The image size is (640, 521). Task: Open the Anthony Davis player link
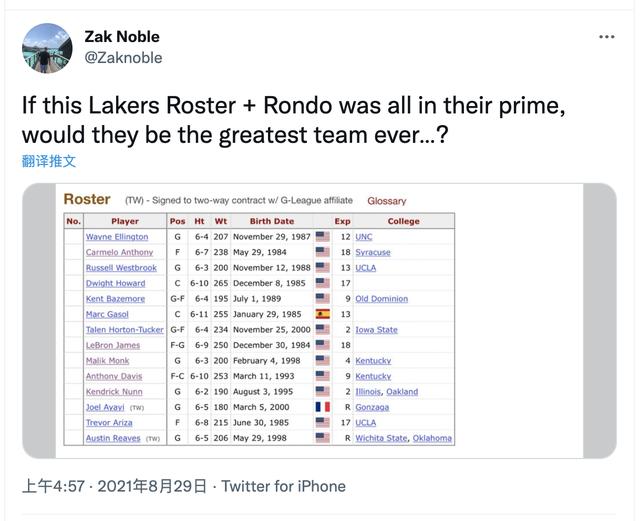tap(115, 376)
